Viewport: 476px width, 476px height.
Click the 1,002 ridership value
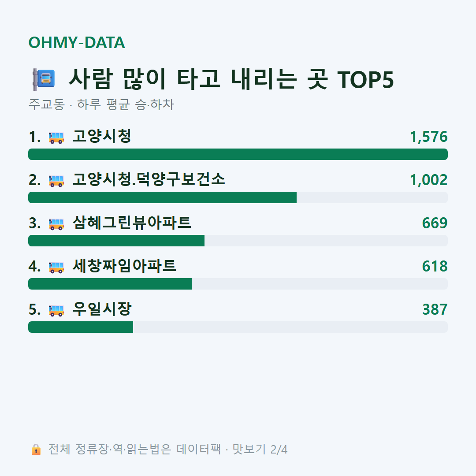[x=429, y=180]
